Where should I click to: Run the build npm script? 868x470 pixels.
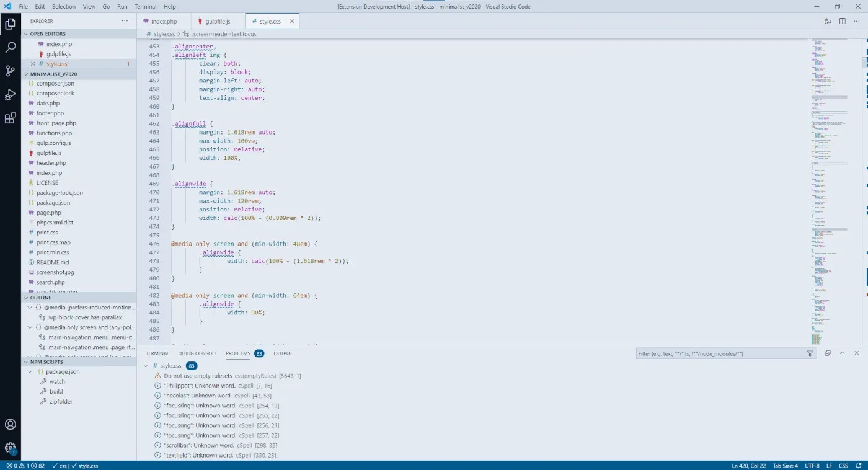pos(56,392)
